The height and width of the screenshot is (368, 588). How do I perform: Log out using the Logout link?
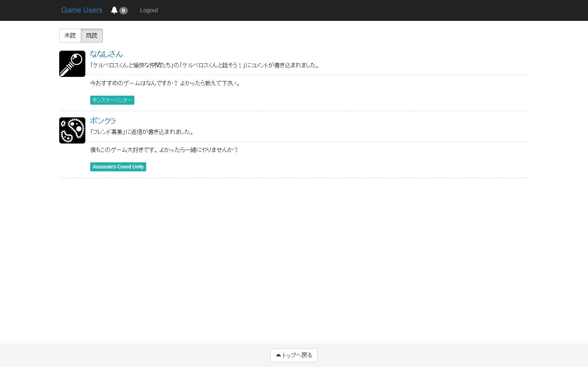point(149,10)
